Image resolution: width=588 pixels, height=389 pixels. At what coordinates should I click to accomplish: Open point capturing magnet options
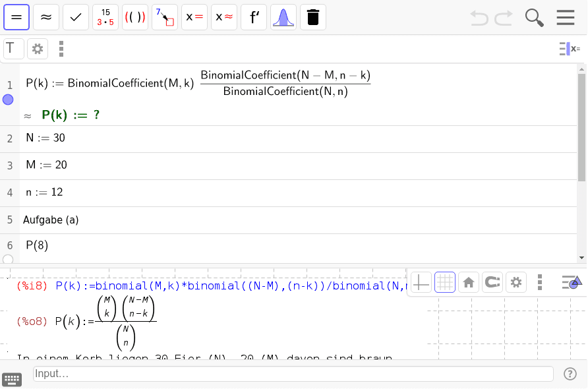[x=492, y=282]
